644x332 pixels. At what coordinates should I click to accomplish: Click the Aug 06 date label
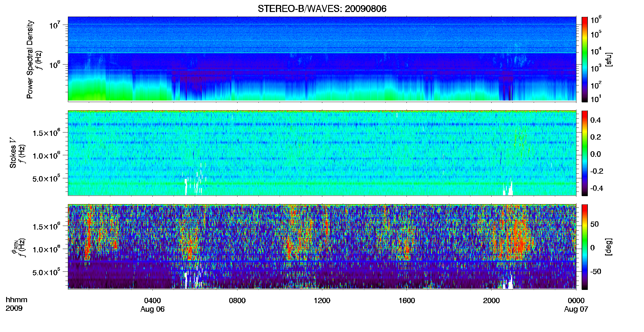click(152, 309)
